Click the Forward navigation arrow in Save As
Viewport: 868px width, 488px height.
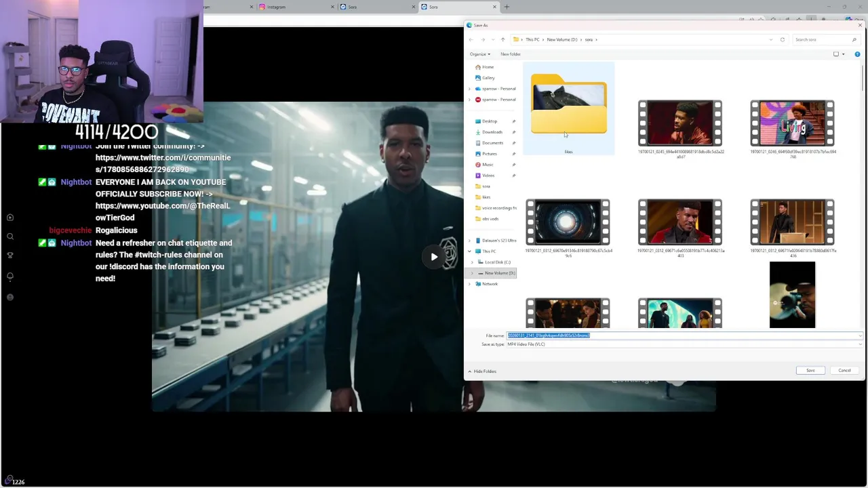pyautogui.click(x=482, y=39)
